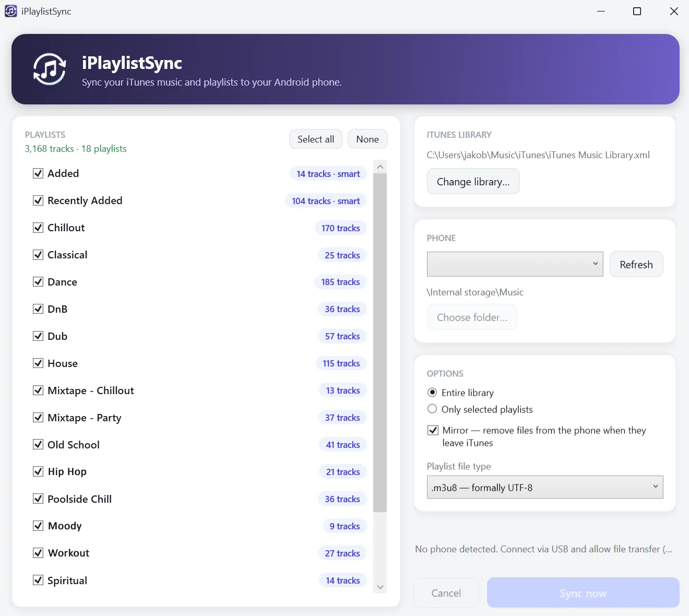Click the 'Playlist file type' label
The image size is (689, 616).
tap(459, 466)
